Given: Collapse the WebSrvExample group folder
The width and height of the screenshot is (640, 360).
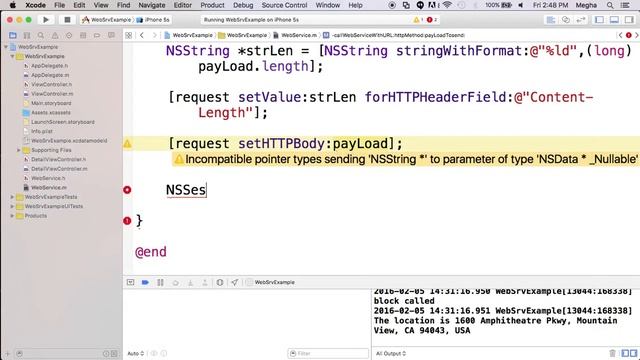Looking at the screenshot, I should click(x=12, y=56).
